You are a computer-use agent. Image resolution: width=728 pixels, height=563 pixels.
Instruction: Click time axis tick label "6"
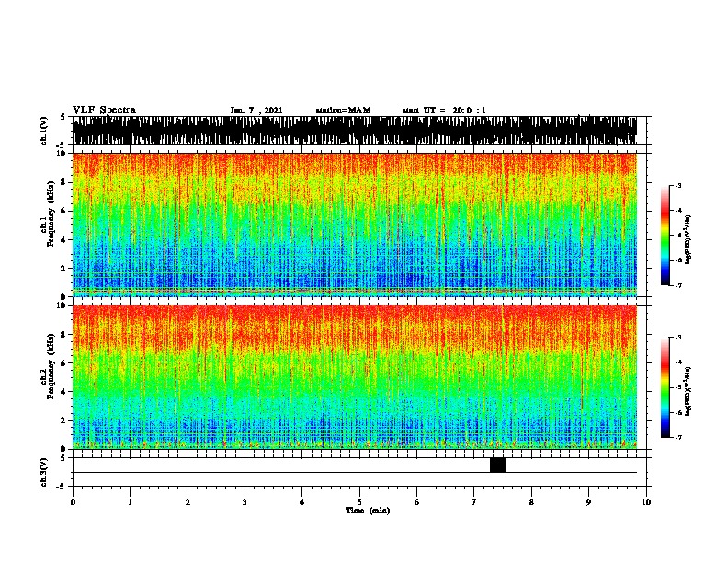417,501
